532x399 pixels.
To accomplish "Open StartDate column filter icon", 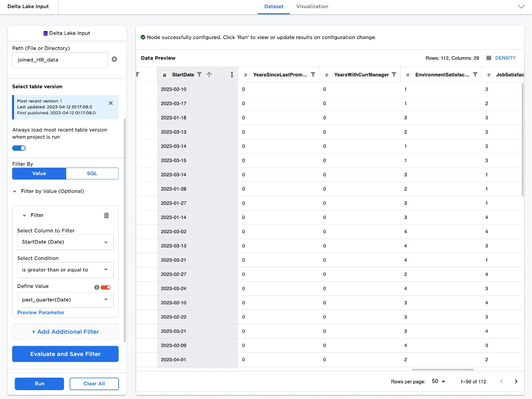I will click(x=199, y=75).
